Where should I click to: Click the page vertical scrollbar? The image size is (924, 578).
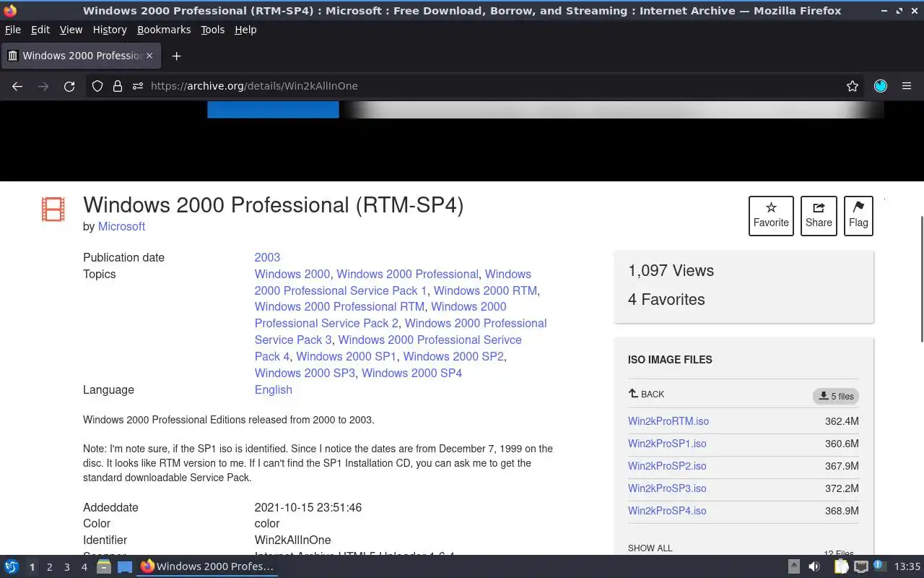coord(920,279)
